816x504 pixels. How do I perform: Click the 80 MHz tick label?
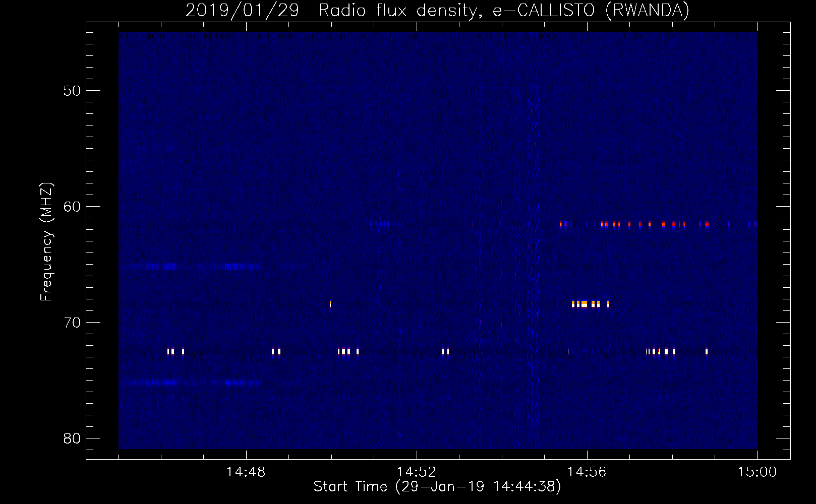pyautogui.click(x=72, y=438)
